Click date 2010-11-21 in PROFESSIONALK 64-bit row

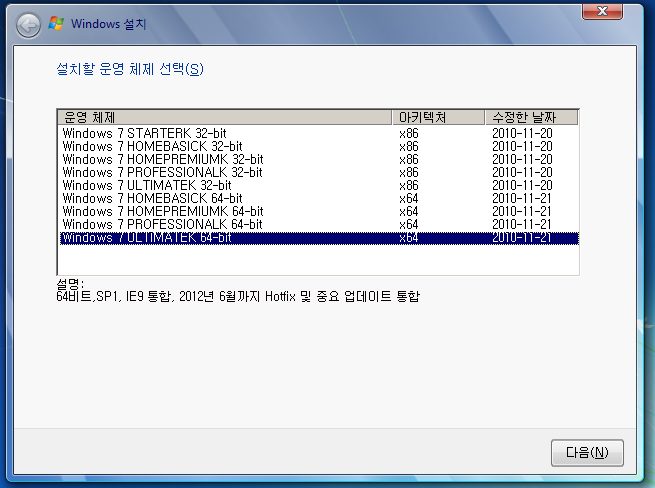tap(522, 224)
